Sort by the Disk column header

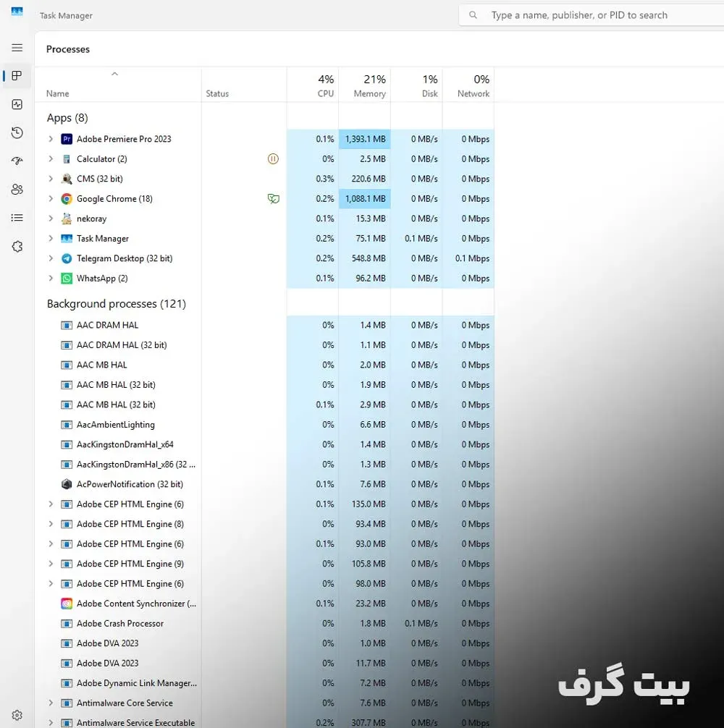pyautogui.click(x=416, y=85)
